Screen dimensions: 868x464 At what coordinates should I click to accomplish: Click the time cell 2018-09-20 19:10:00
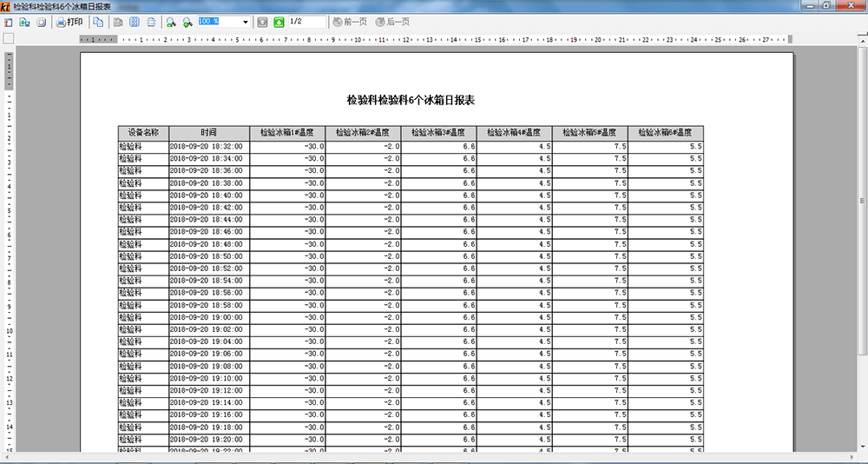click(209, 378)
